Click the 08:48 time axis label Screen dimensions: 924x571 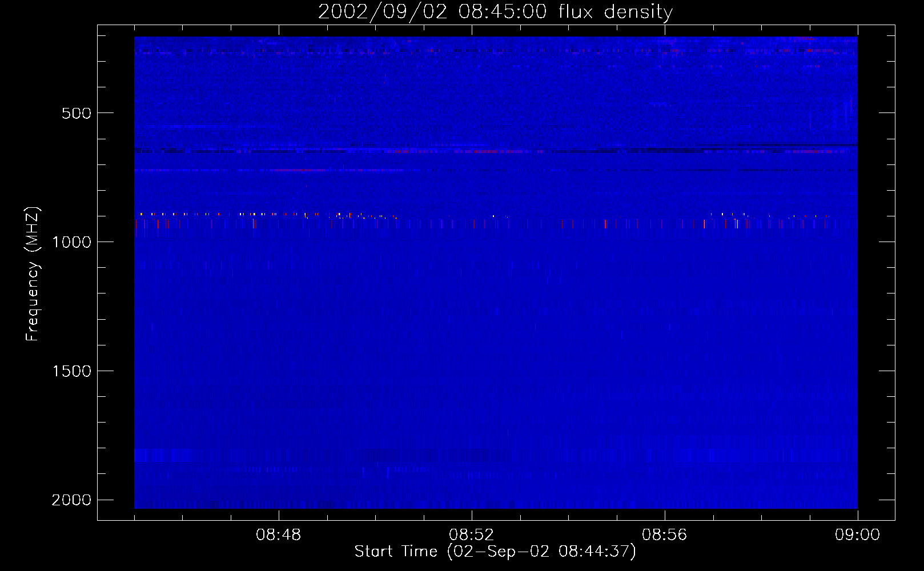point(279,535)
